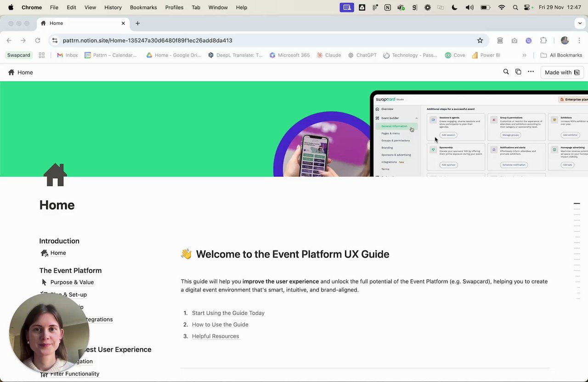Image resolution: width=588 pixels, height=382 pixels.
Task: Reload the page with refresh icon
Action: pos(38,40)
